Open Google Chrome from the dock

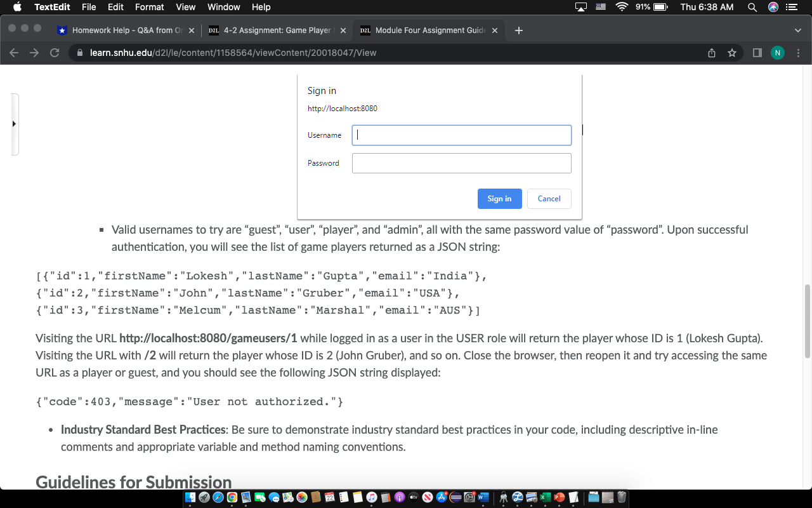233,498
